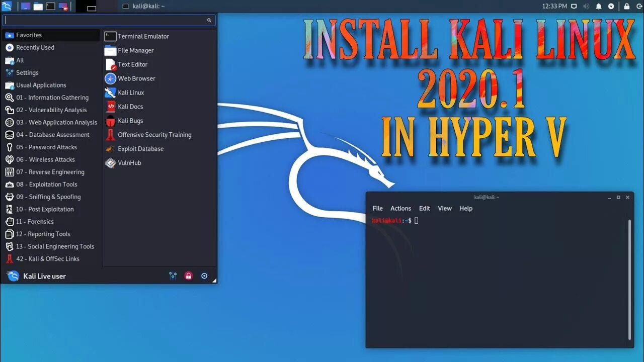Image resolution: width=644 pixels, height=362 pixels.
Task: Select the All category
Action: (51, 60)
